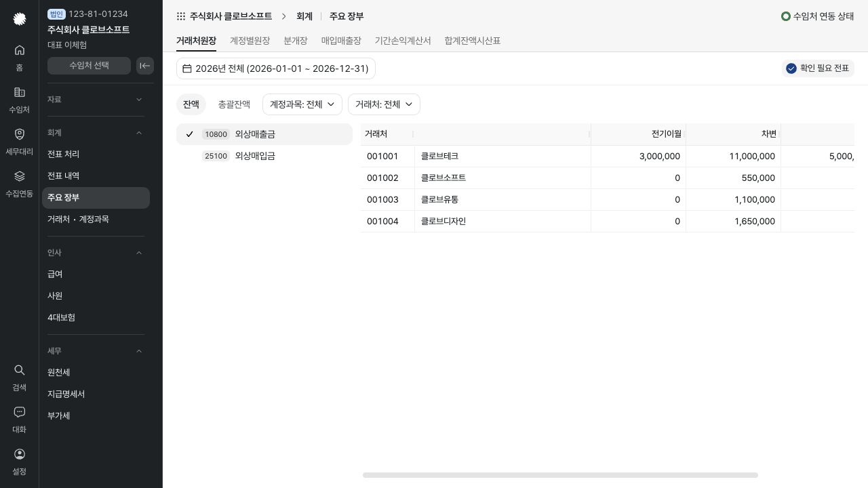Screen dimensions: 868x488
Task: Collapse the sidebar with the arrow icon
Action: click(145, 66)
